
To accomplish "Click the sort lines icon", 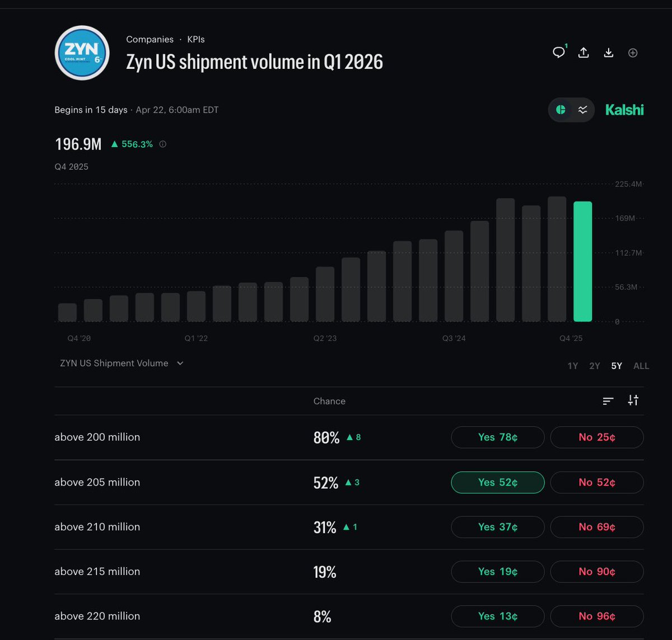I will pyautogui.click(x=608, y=401).
